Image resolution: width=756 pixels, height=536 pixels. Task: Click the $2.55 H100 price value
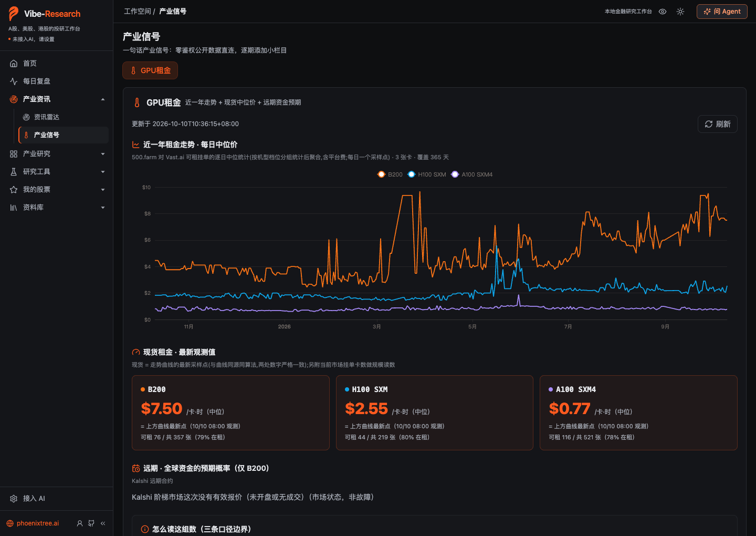pos(366,409)
